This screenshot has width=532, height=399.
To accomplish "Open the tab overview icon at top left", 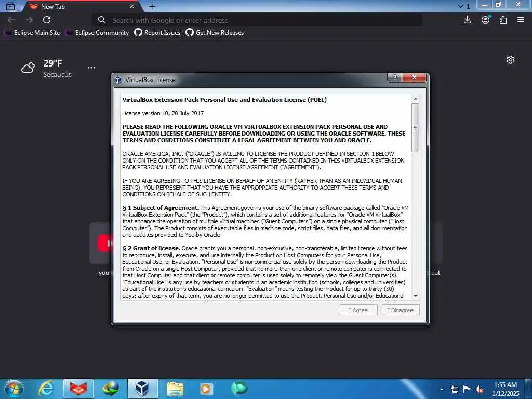I will (x=10, y=6).
